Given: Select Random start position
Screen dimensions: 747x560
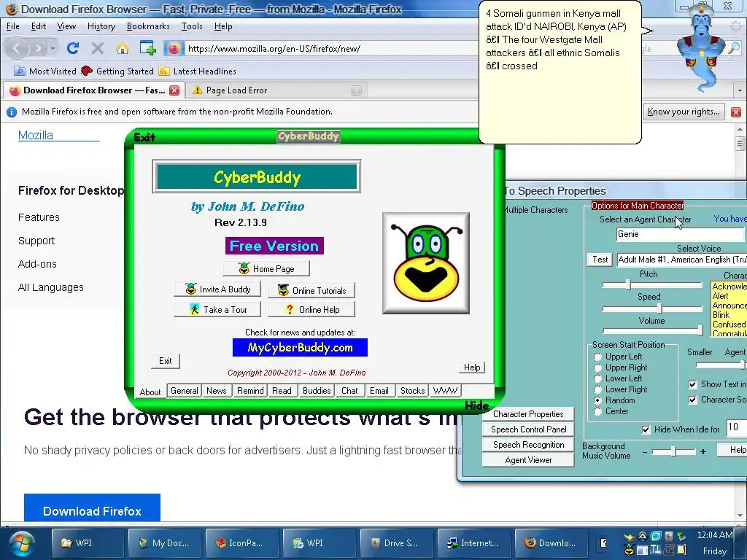Looking at the screenshot, I should point(598,400).
